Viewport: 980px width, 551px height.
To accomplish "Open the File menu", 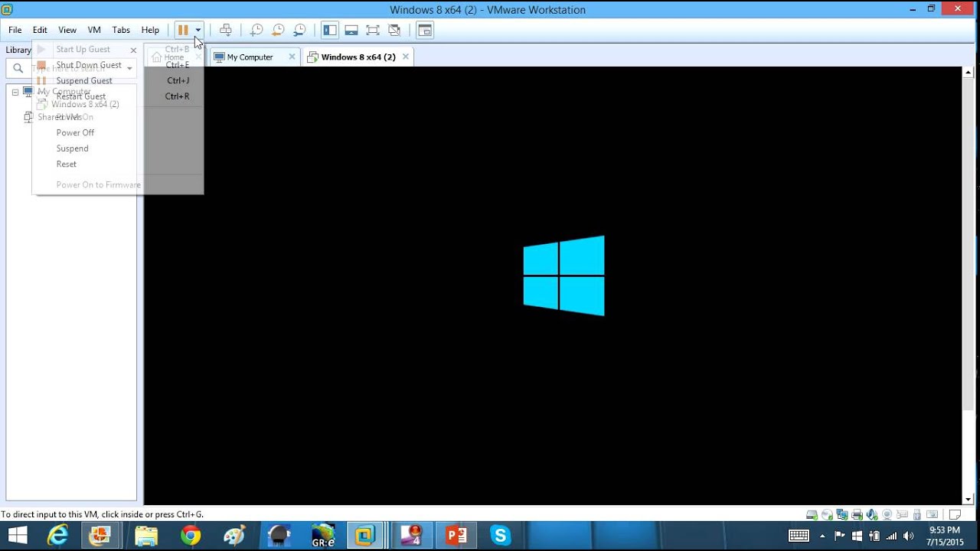I will pyautogui.click(x=15, y=30).
